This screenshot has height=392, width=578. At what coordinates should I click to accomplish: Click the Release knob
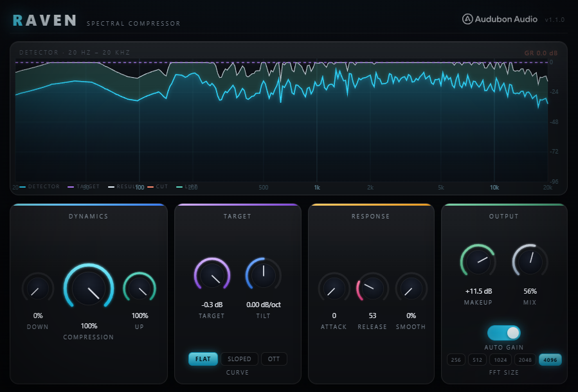372,289
